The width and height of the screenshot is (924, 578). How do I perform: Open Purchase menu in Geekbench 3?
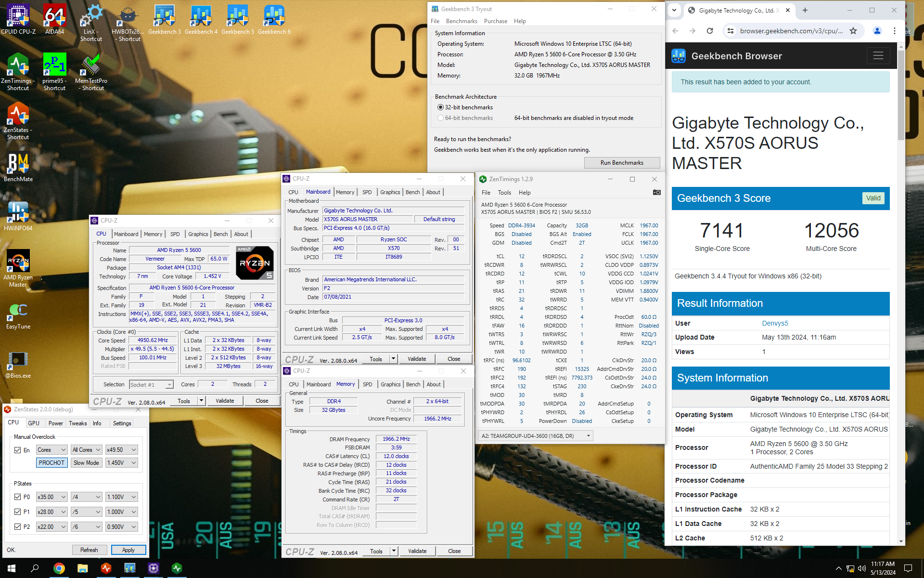[496, 21]
